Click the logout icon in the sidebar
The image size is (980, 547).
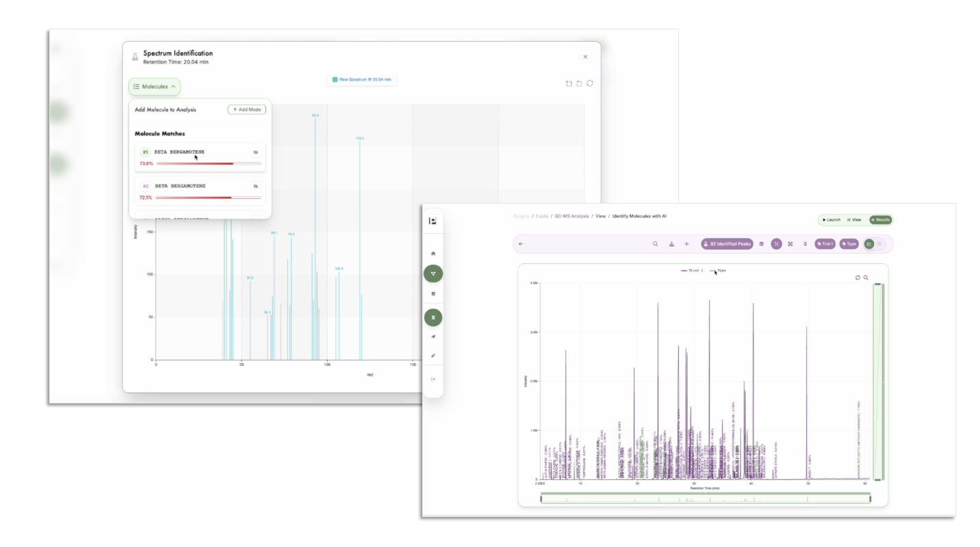(x=433, y=379)
